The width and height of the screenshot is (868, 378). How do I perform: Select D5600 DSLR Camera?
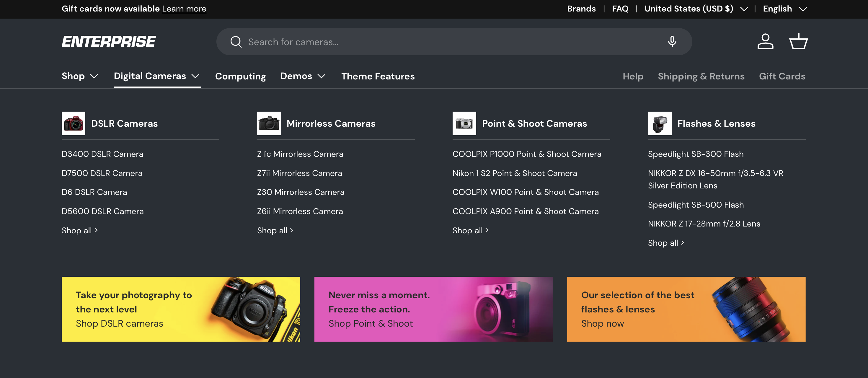[x=102, y=211]
